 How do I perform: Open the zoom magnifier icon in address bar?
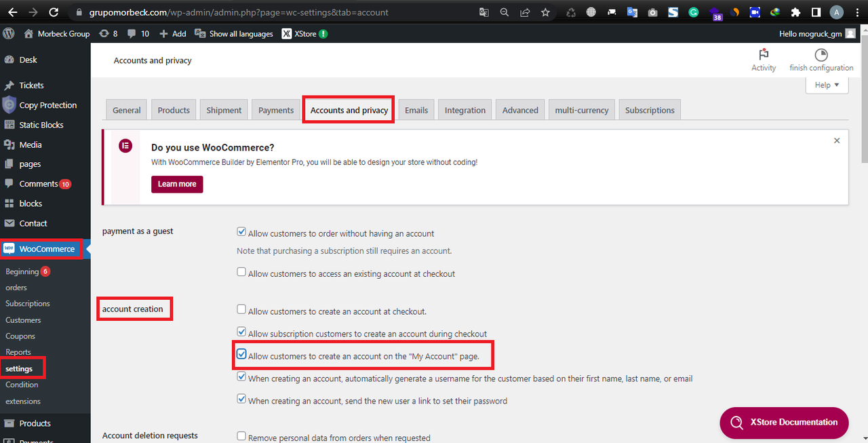click(504, 12)
